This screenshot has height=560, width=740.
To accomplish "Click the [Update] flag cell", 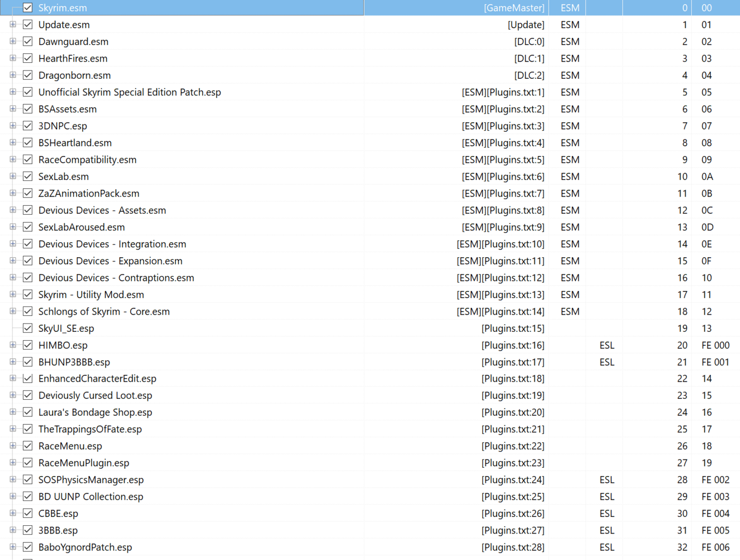I will coord(526,24).
